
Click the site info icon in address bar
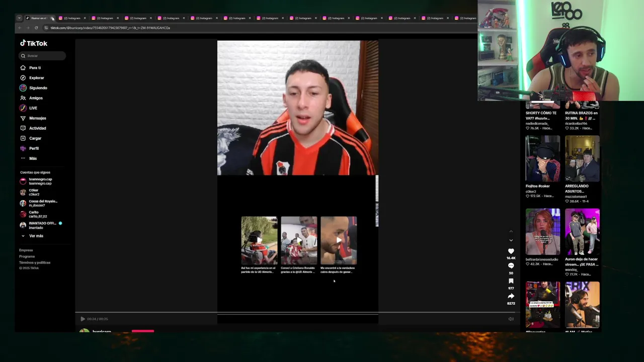point(46,28)
